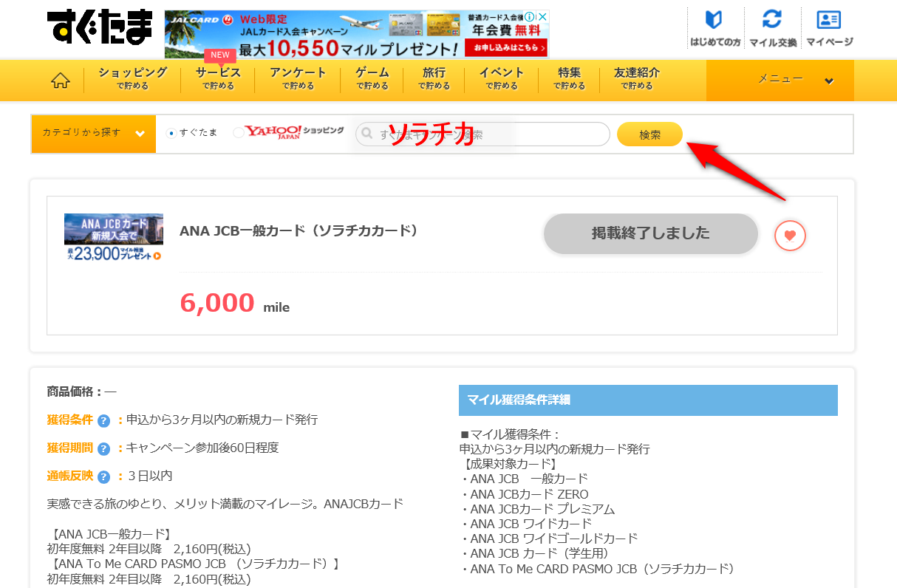Viewport: 897px width, 588px height.
Task: Click the 掲載終了しました button
Action: [651, 233]
